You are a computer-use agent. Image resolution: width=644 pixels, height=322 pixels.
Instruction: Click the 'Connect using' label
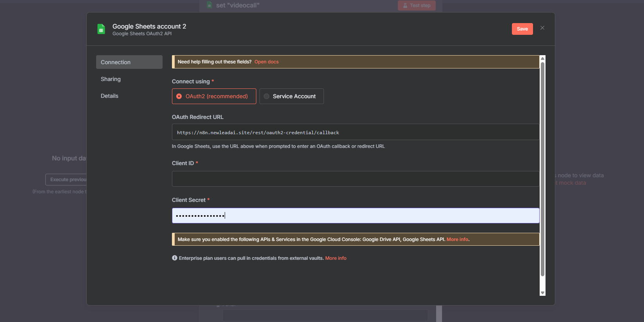(x=191, y=81)
